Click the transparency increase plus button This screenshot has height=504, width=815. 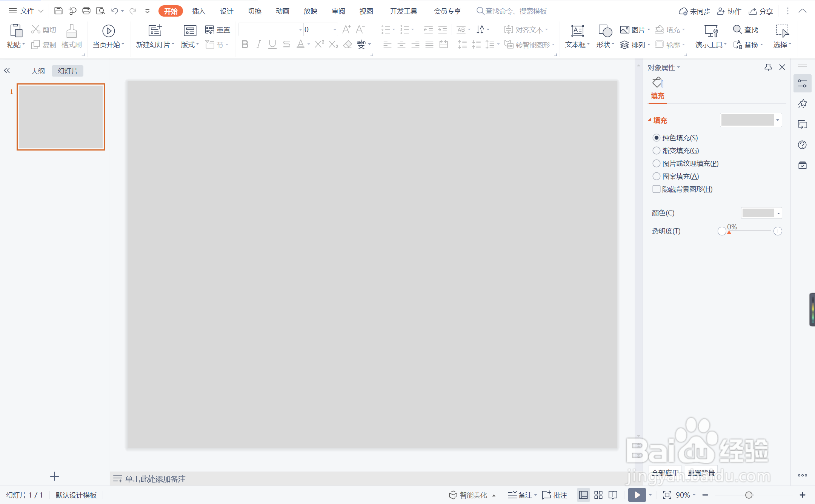click(778, 231)
